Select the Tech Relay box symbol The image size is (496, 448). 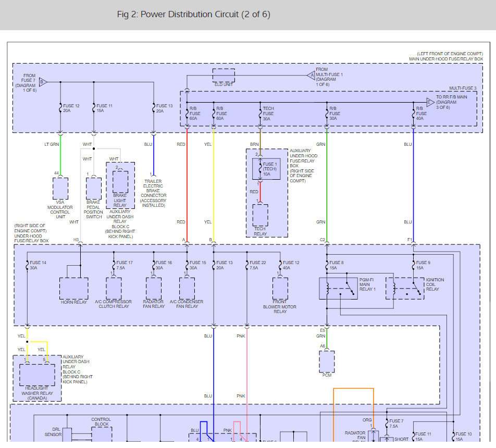point(260,215)
